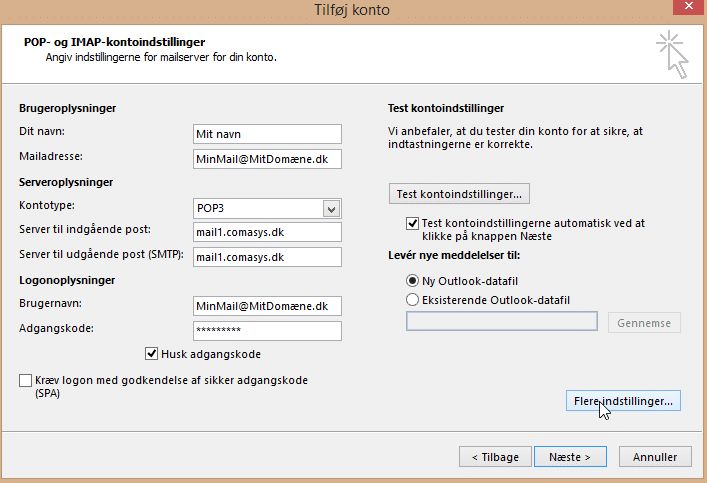
Task: Click into the Mailadresse field
Action: click(267, 159)
